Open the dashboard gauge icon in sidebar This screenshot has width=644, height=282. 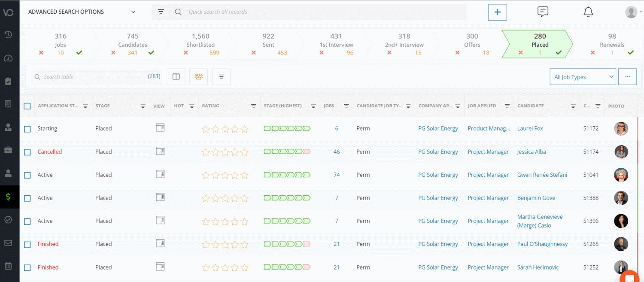pos(8,58)
